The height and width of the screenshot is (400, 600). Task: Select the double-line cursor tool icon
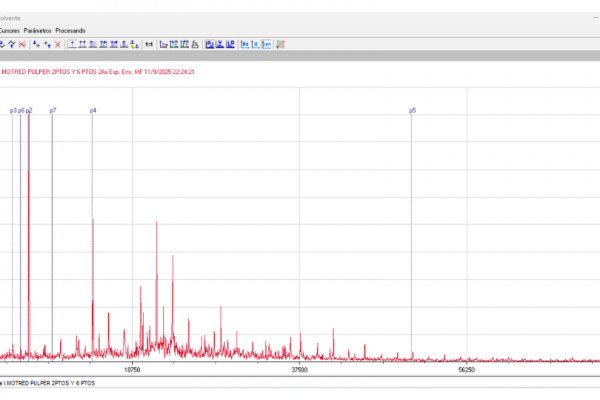[x=82, y=44]
